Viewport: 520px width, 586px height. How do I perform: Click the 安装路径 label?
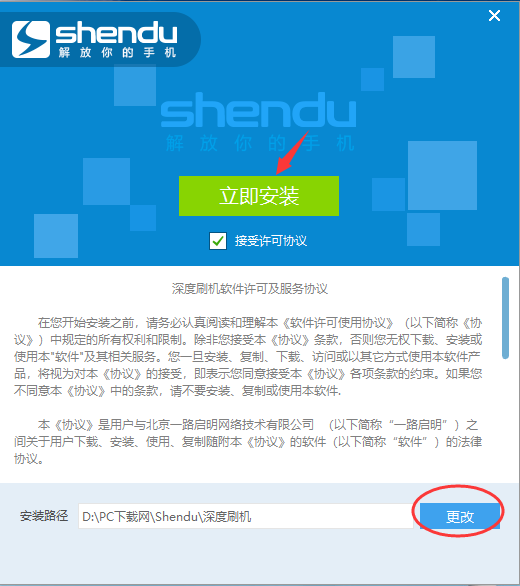44,516
